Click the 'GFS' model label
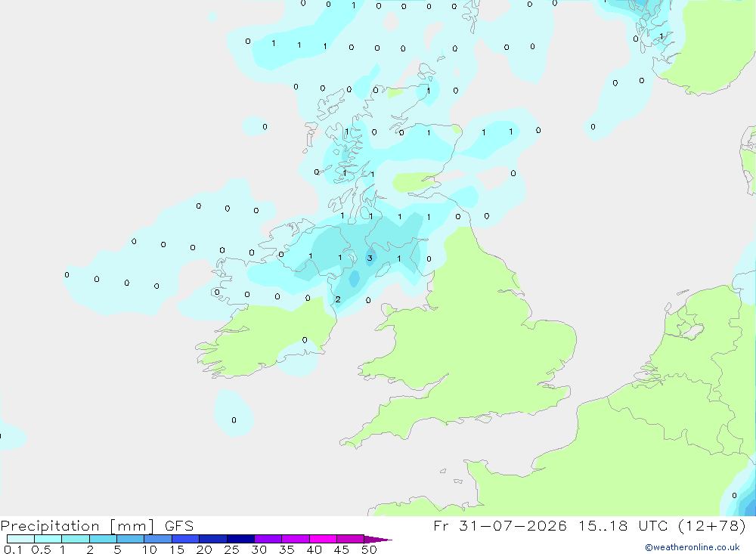This screenshot has width=756, height=554. (x=179, y=525)
